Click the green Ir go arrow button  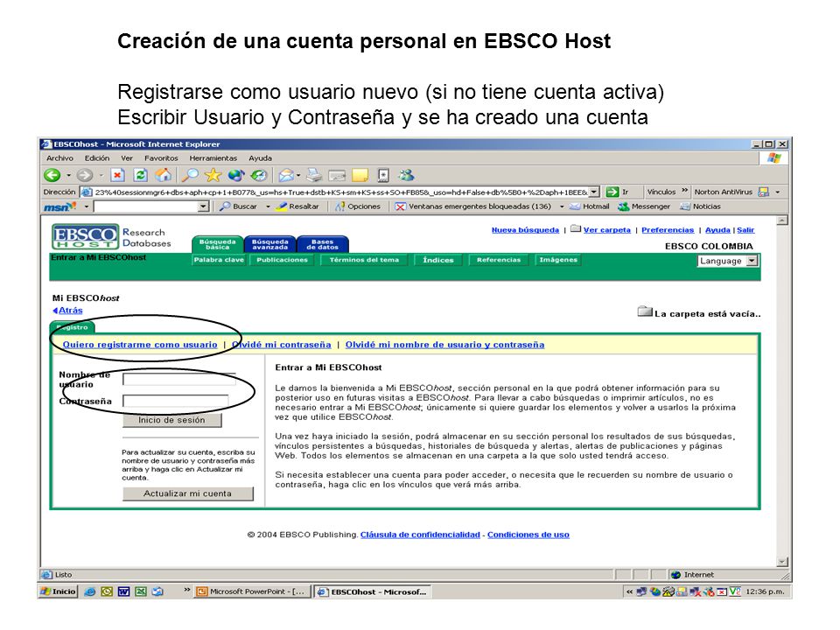(x=612, y=192)
